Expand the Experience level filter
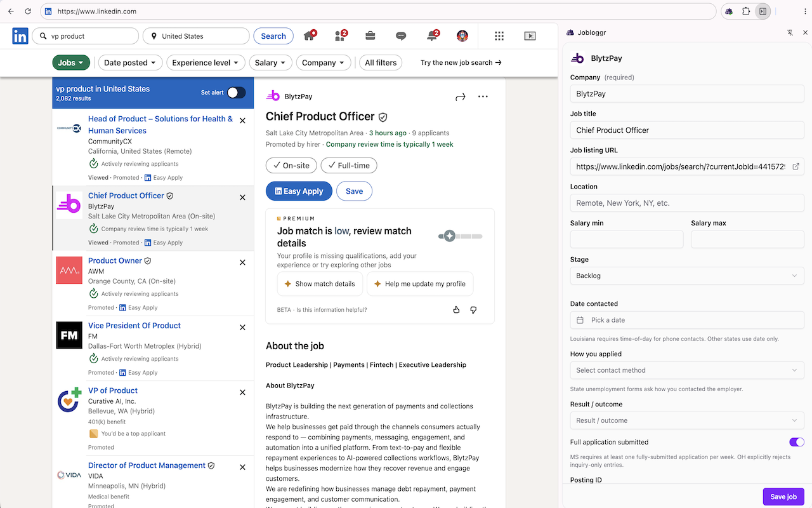812x508 pixels. 206,62
